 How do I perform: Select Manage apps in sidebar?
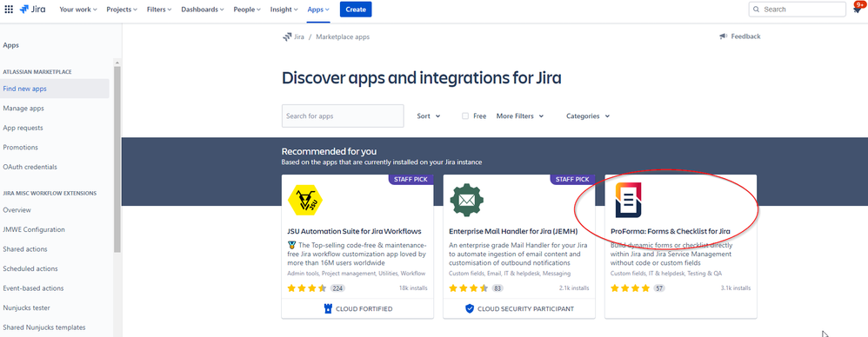[23, 109]
